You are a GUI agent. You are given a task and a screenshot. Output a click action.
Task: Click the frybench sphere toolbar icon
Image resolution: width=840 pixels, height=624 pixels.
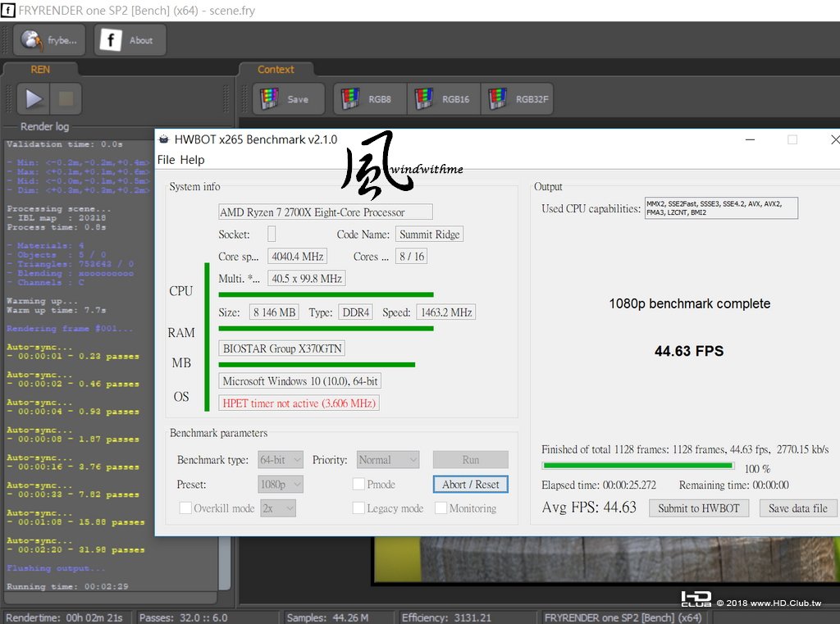tap(49, 40)
